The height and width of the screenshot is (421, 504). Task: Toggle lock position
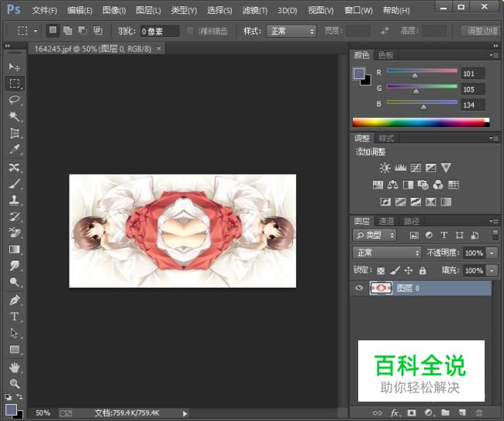coord(409,271)
